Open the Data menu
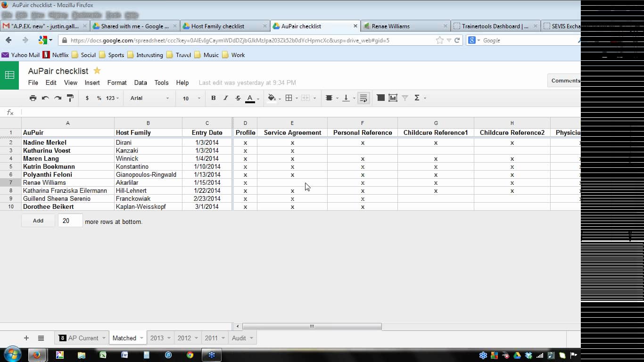 click(x=140, y=82)
